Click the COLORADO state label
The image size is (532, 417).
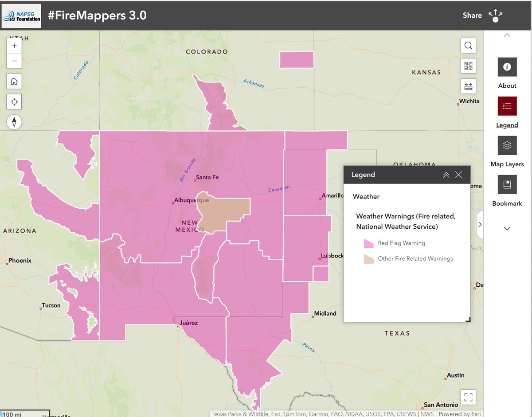point(207,52)
